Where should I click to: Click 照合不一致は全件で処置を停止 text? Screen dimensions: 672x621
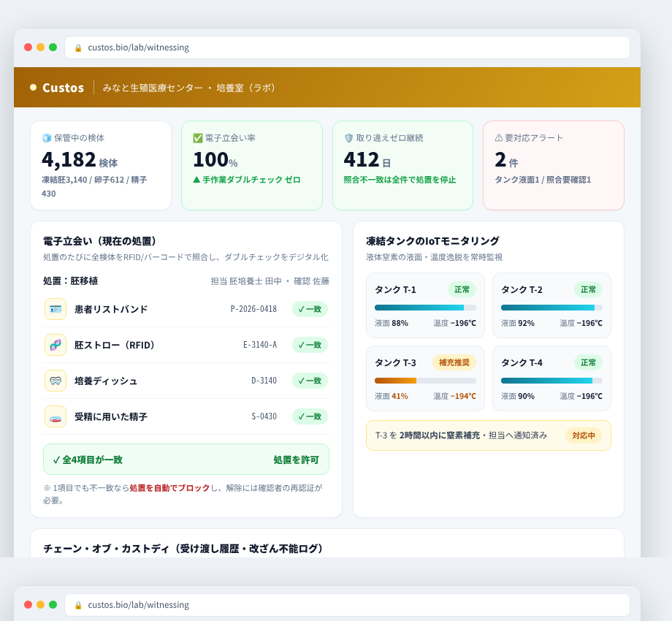click(400, 180)
